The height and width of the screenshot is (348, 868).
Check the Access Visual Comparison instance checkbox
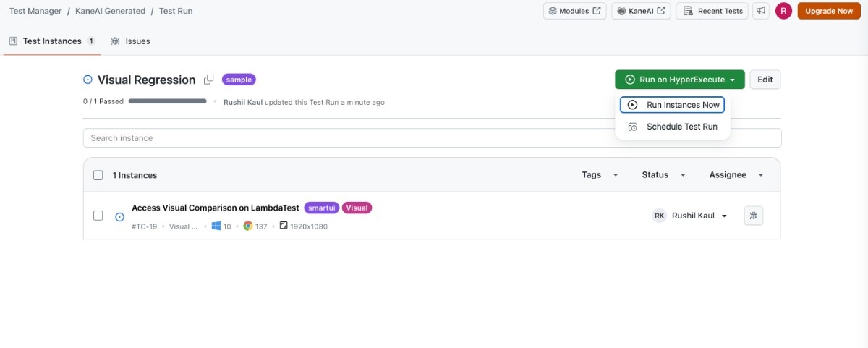[x=98, y=216]
